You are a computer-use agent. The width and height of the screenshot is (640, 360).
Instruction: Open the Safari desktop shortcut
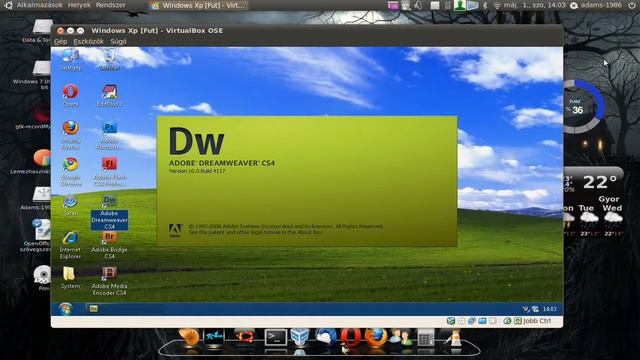(71, 205)
